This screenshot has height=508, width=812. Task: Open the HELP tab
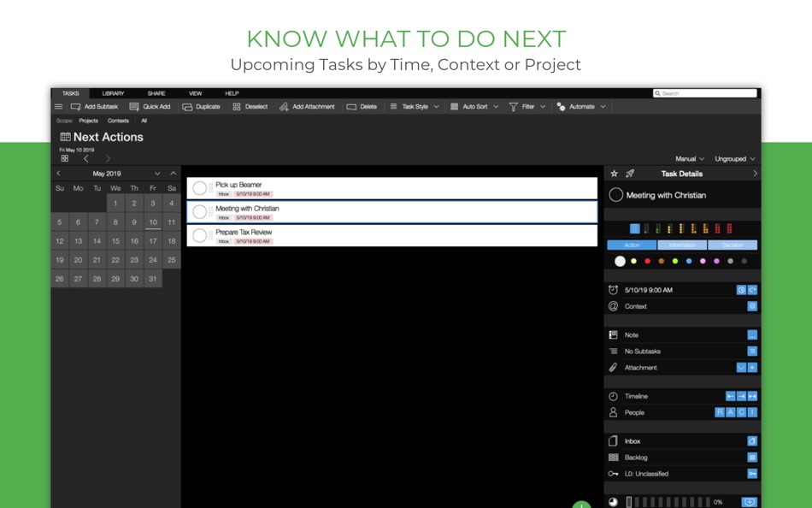point(232,93)
